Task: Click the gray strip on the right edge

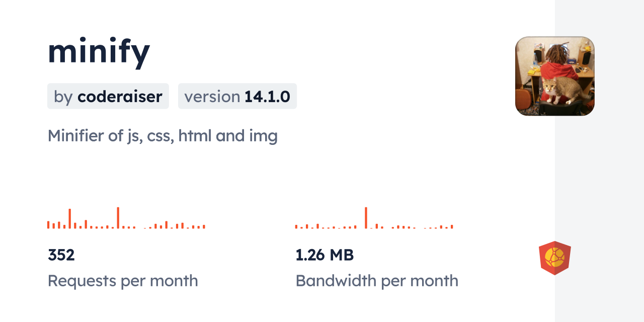Action: pos(599,161)
